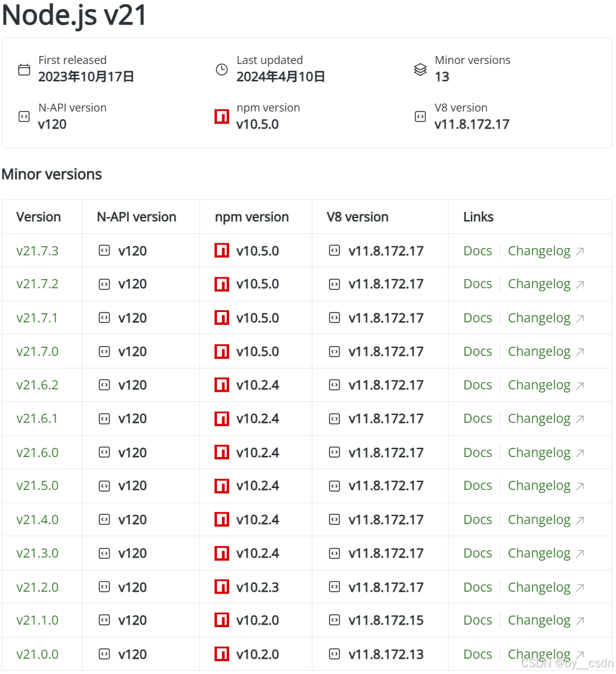This screenshot has width=616, height=674.
Task: Click the N-API icon in the v21.6.2 row
Action: (104, 385)
